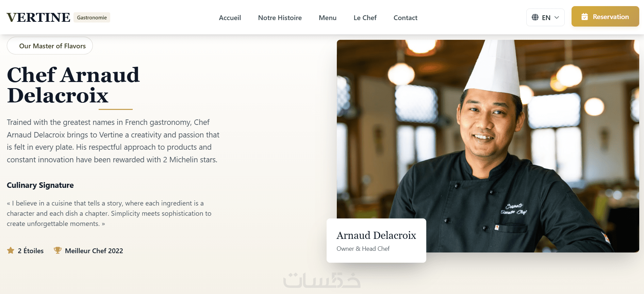Click the gold Reservation button
Screen dimensions: 644x294
[x=605, y=16]
